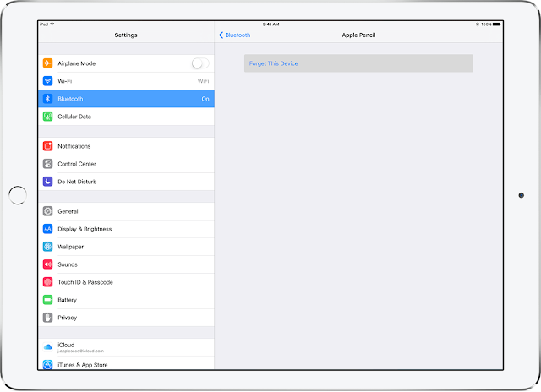Open Do Not Disturb settings

pyautogui.click(x=126, y=182)
